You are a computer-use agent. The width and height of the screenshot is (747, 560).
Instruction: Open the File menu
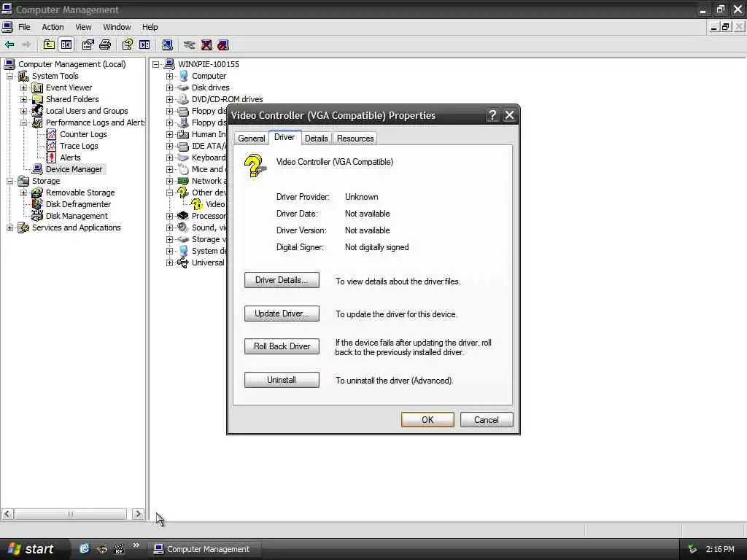24,27
